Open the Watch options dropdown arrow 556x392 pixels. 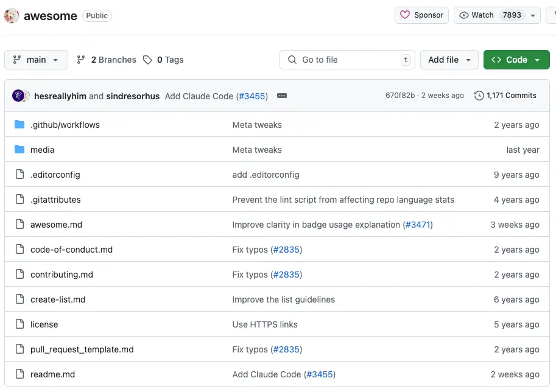click(533, 15)
